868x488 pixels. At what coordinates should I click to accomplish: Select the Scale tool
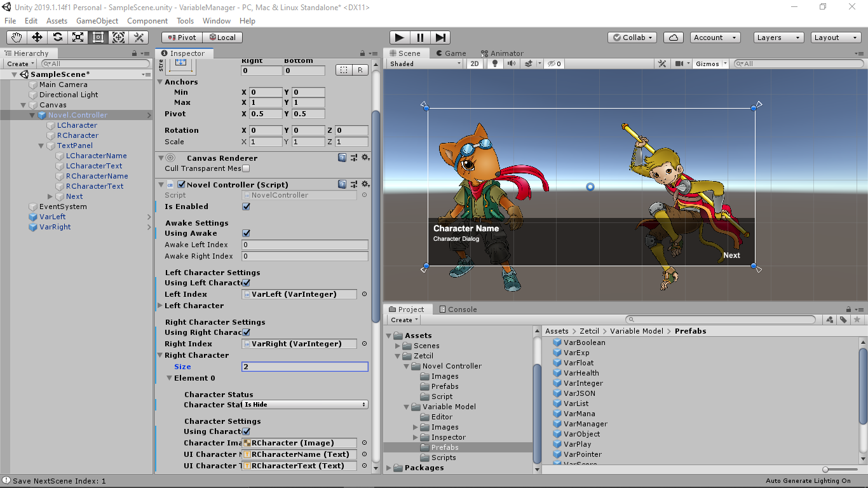point(78,37)
